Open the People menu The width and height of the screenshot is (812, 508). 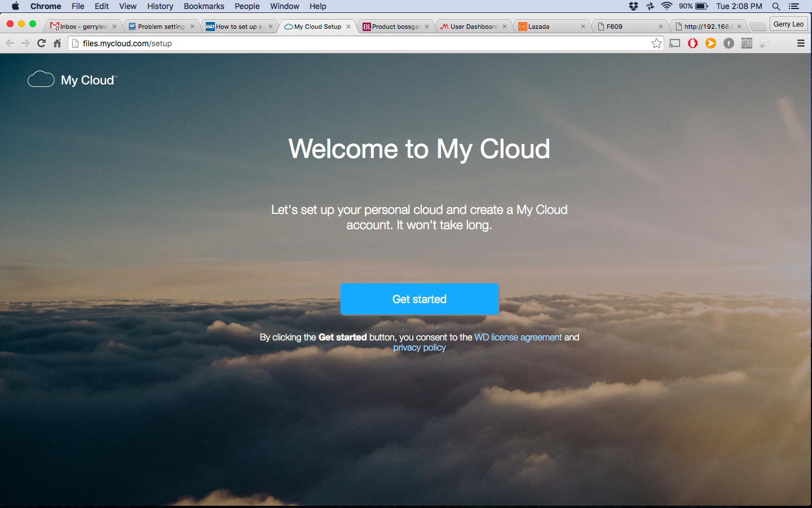coord(247,6)
